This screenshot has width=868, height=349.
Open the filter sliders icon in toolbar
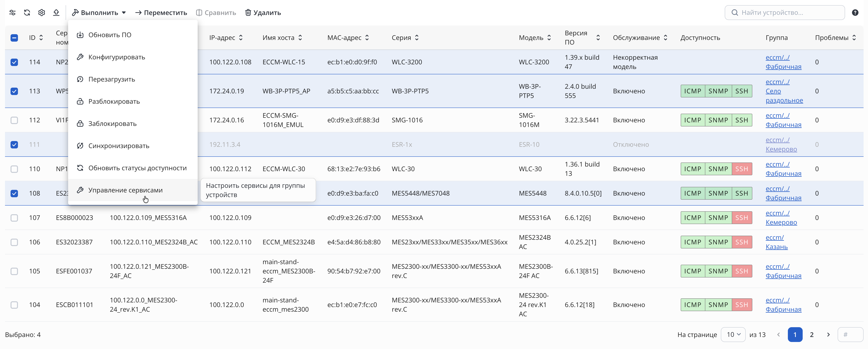pyautogui.click(x=12, y=12)
